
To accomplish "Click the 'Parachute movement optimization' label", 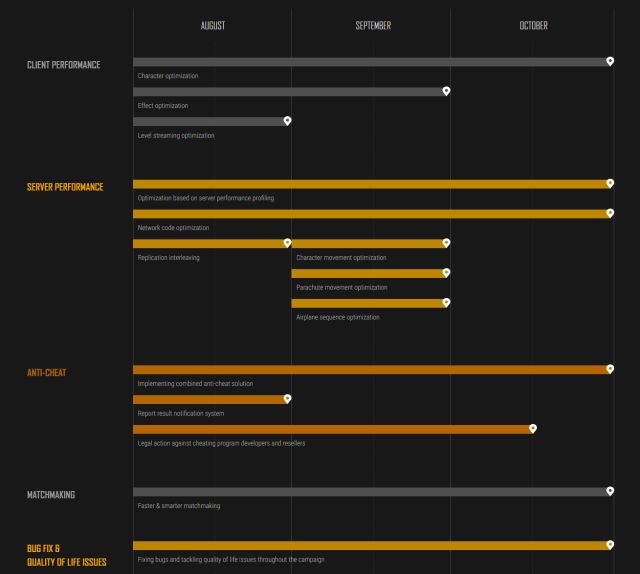I will [x=342, y=287].
